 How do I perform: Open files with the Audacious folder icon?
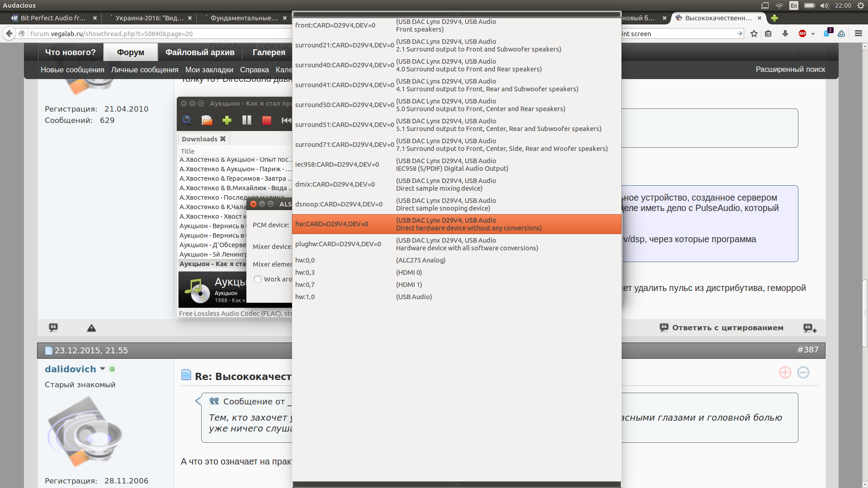point(207,120)
